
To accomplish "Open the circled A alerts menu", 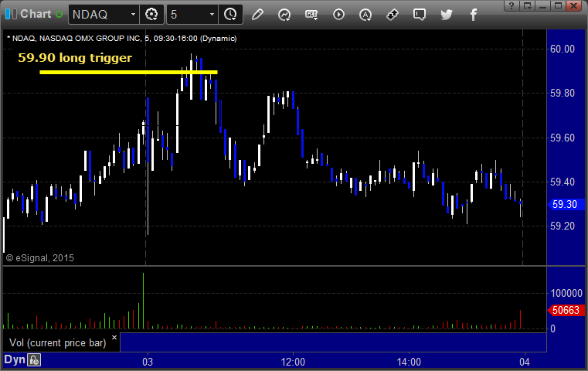I will coord(365,15).
